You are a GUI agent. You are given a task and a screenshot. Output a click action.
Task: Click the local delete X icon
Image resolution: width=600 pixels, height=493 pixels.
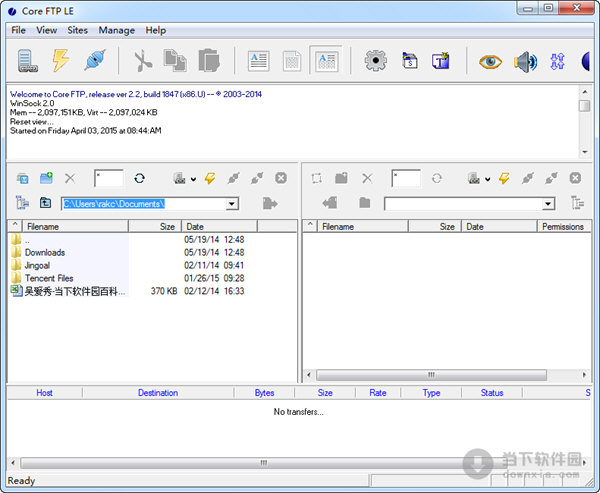tap(70, 178)
